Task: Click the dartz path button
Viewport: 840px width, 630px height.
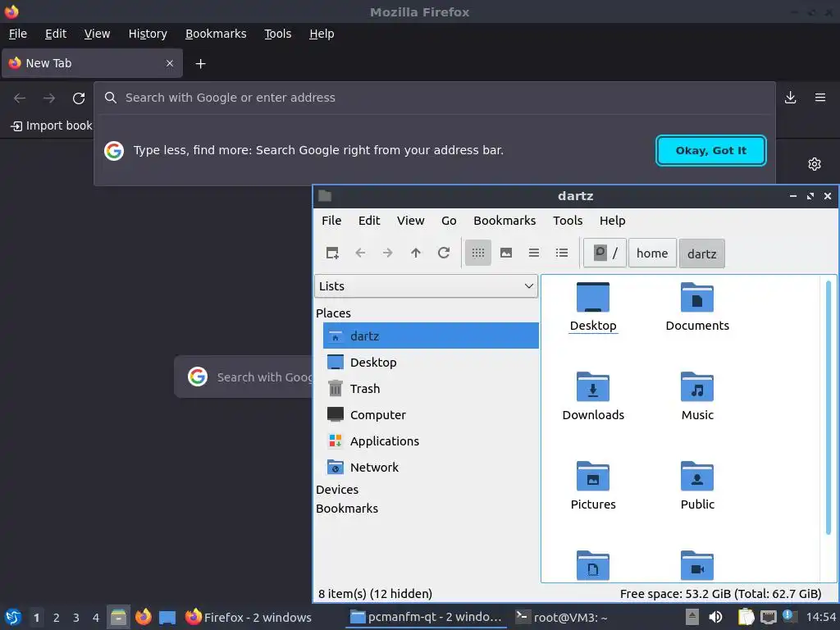Action: point(702,253)
